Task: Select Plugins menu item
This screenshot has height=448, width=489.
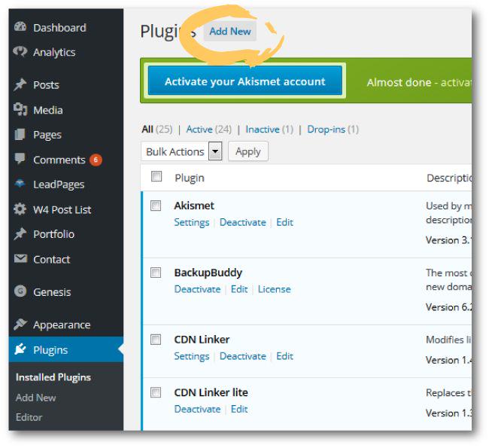Action: point(50,350)
